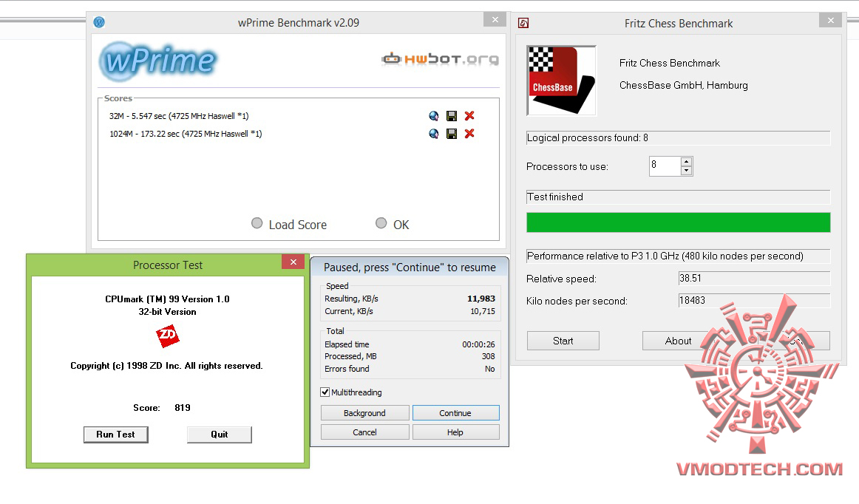
Task: Start the Fritz Chess benchmark
Action: tap(563, 341)
